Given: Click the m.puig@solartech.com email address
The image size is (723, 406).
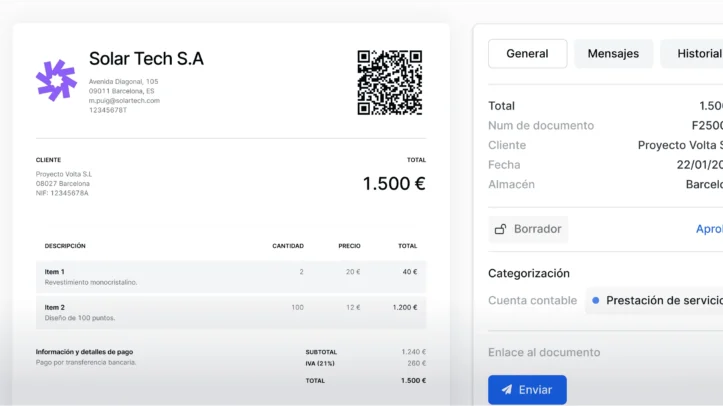Looking at the screenshot, I should pos(124,101).
